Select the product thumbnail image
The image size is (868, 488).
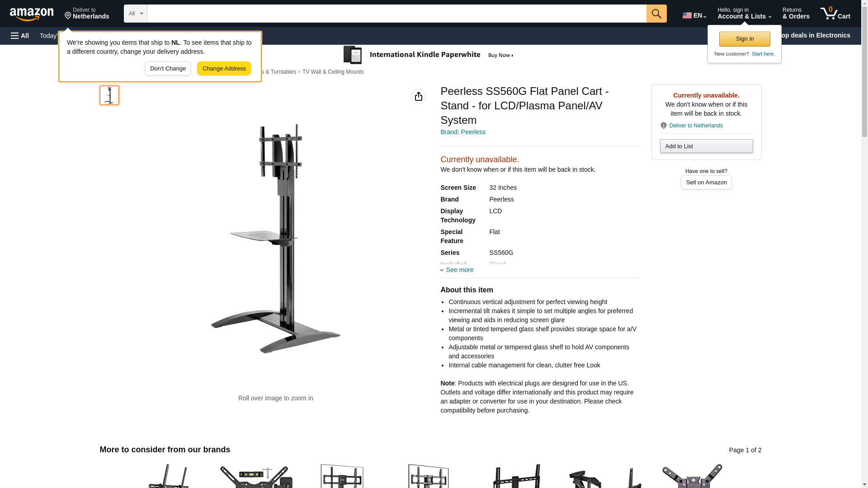[x=109, y=95]
